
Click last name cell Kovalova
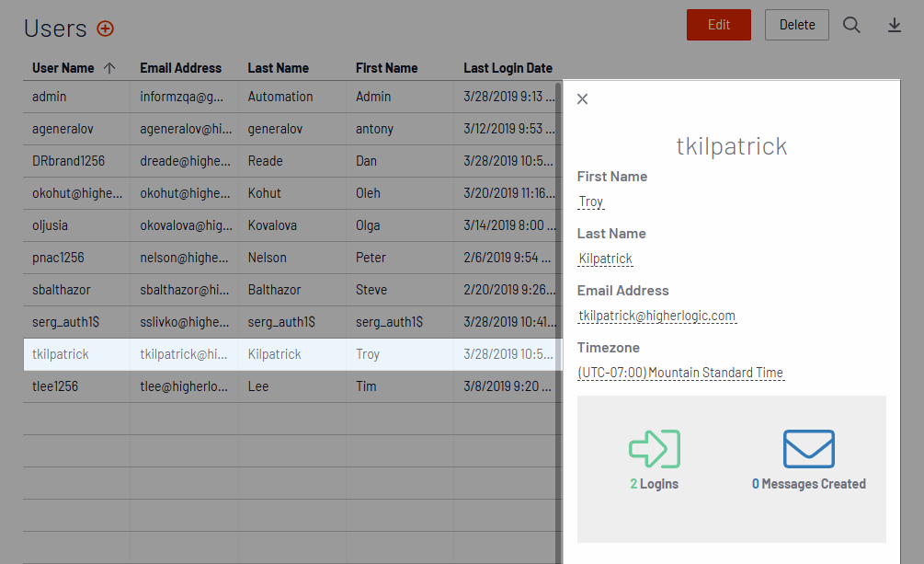point(292,225)
